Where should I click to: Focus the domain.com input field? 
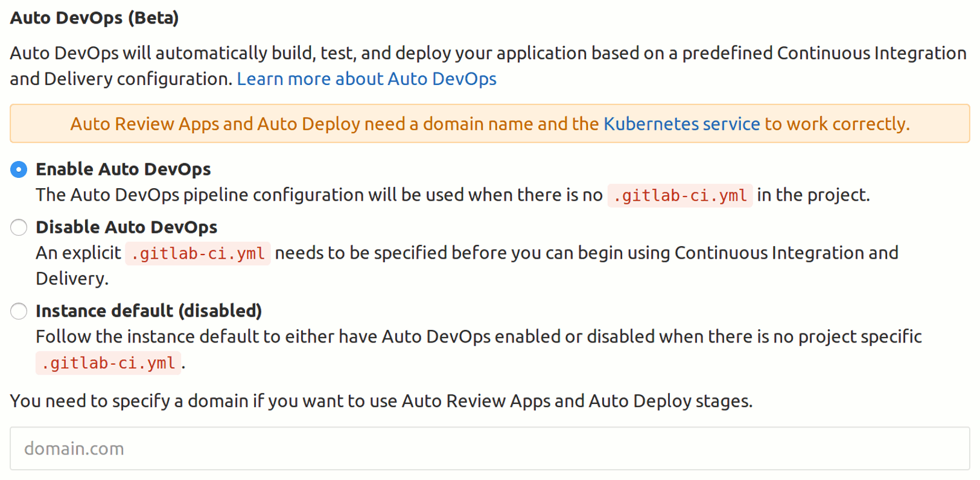(489, 449)
